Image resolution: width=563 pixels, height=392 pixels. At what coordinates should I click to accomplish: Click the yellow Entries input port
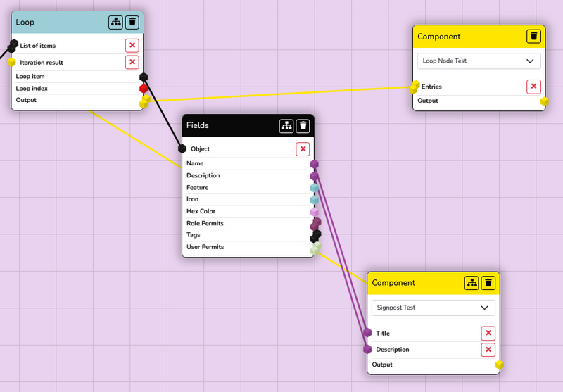tap(414, 87)
